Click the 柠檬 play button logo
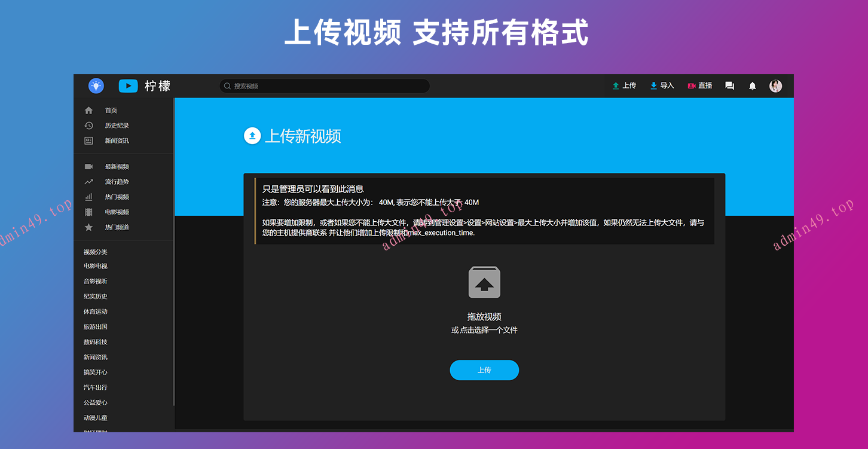868x449 pixels. click(128, 85)
